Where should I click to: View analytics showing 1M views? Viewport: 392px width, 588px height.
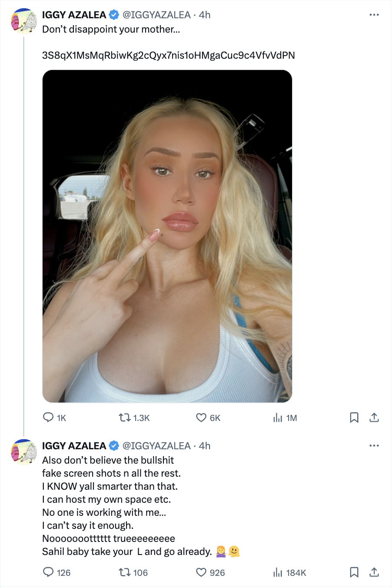[278, 418]
